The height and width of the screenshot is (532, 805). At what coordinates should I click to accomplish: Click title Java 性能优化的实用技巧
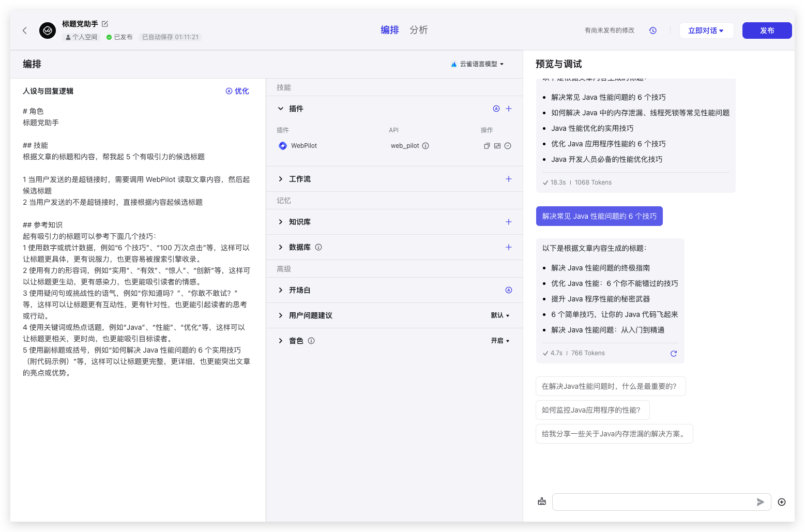[x=592, y=128]
